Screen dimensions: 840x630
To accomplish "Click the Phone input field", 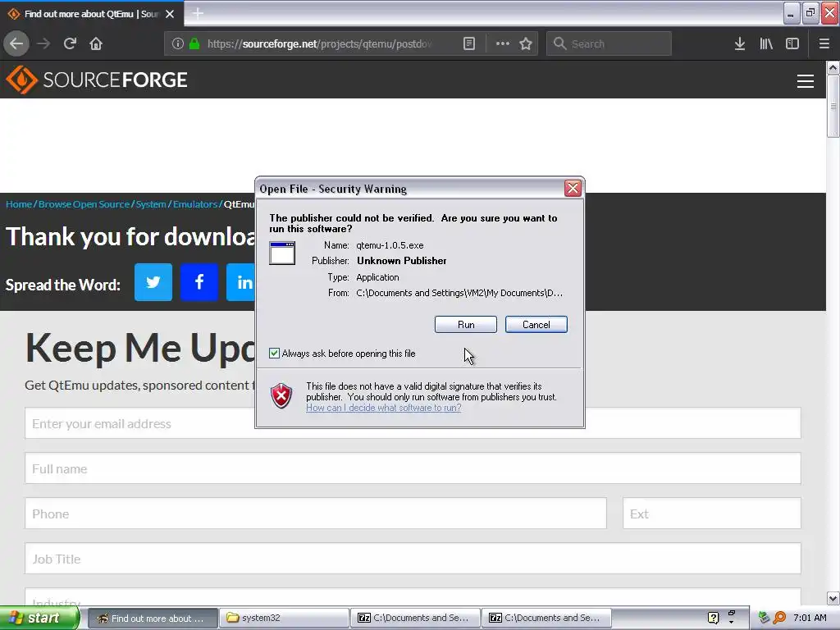I will [x=316, y=514].
